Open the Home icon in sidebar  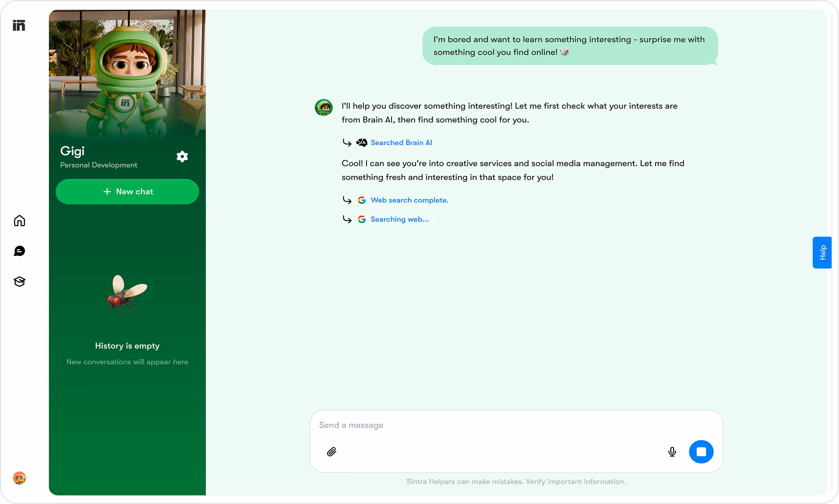click(19, 221)
